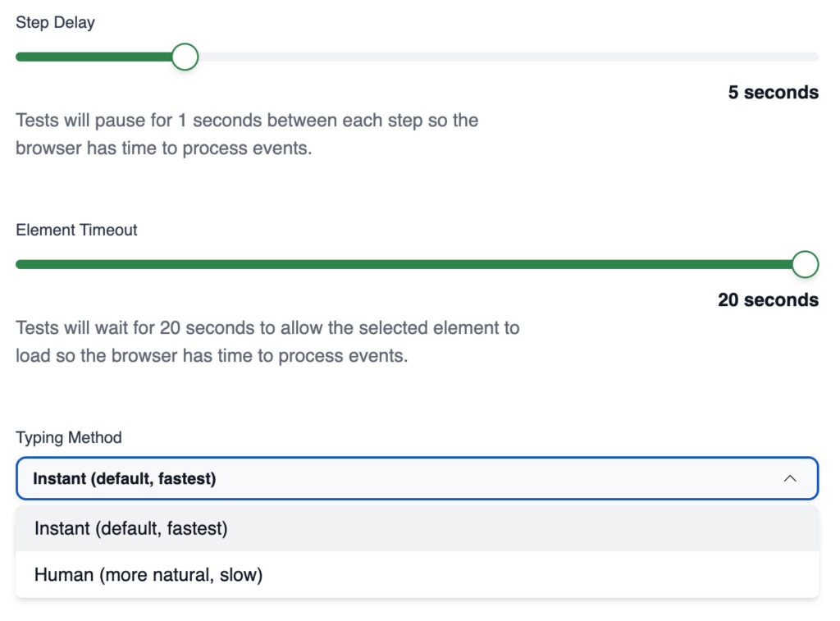
Task: Click the "Step Delay" label
Action: (55, 23)
